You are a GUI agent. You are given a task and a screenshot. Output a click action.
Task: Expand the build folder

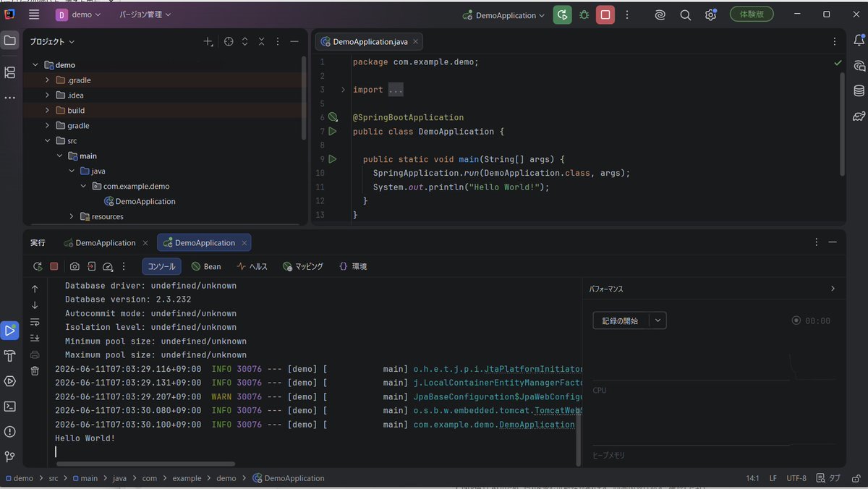[x=47, y=111]
